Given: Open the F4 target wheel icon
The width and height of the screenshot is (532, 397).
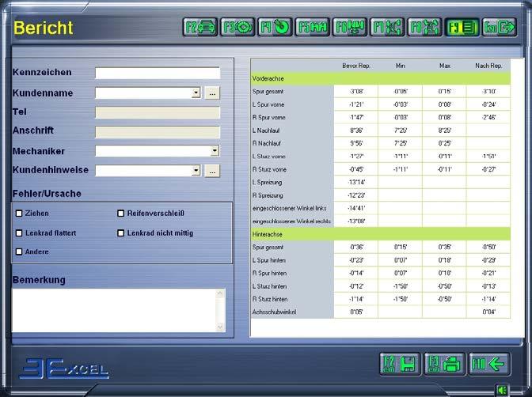Looking at the screenshot, I should tap(275, 27).
